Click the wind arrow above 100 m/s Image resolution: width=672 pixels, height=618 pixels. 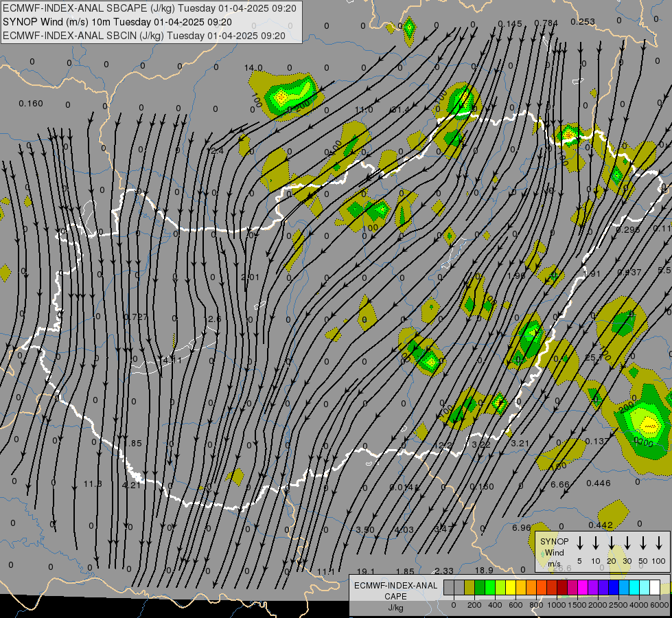659,542
